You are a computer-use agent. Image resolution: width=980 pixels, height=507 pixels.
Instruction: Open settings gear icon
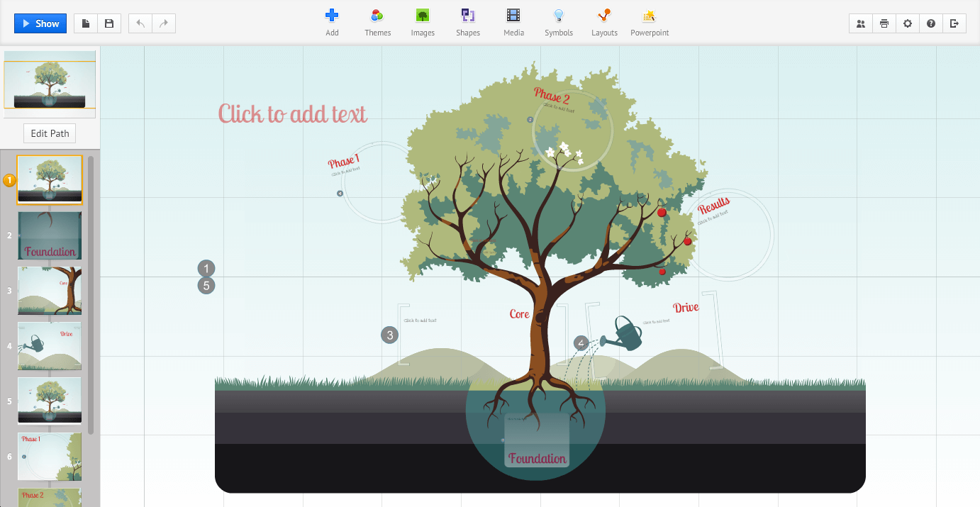click(908, 23)
